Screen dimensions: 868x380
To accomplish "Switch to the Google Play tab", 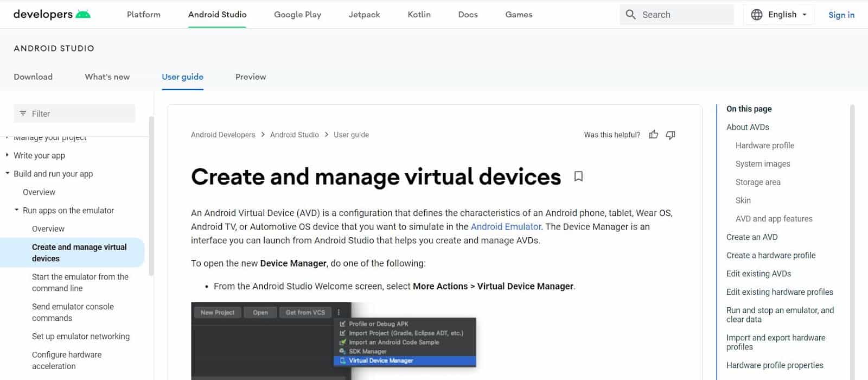I will pyautogui.click(x=297, y=15).
